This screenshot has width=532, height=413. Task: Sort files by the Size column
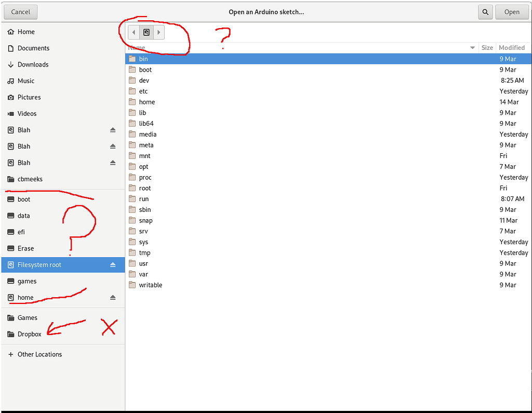pos(487,47)
